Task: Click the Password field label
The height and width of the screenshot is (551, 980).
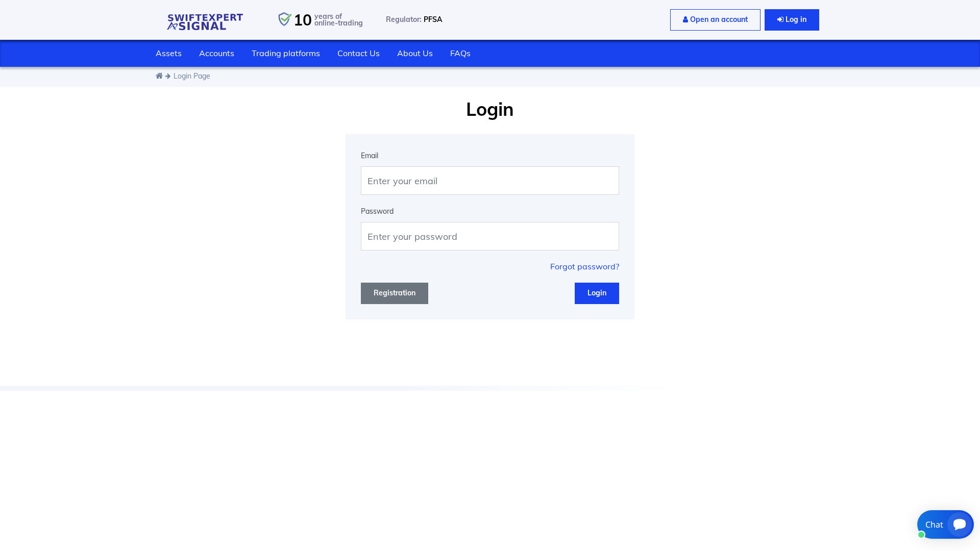Action: pos(377,211)
